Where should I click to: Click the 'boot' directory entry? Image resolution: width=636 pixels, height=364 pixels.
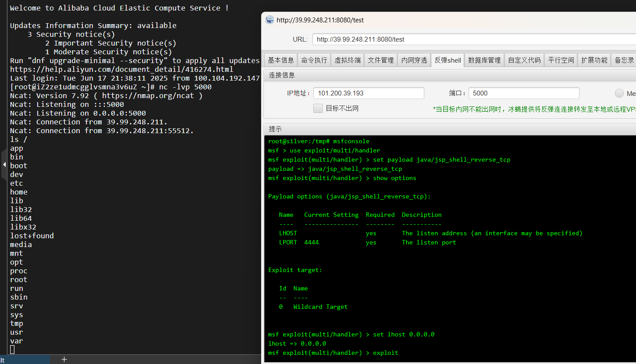19,166
